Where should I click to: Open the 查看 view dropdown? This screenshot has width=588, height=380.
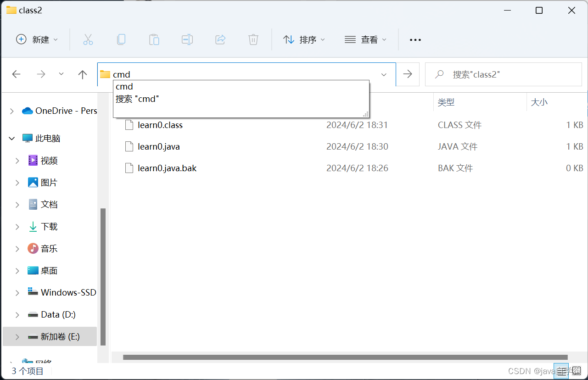click(x=365, y=39)
